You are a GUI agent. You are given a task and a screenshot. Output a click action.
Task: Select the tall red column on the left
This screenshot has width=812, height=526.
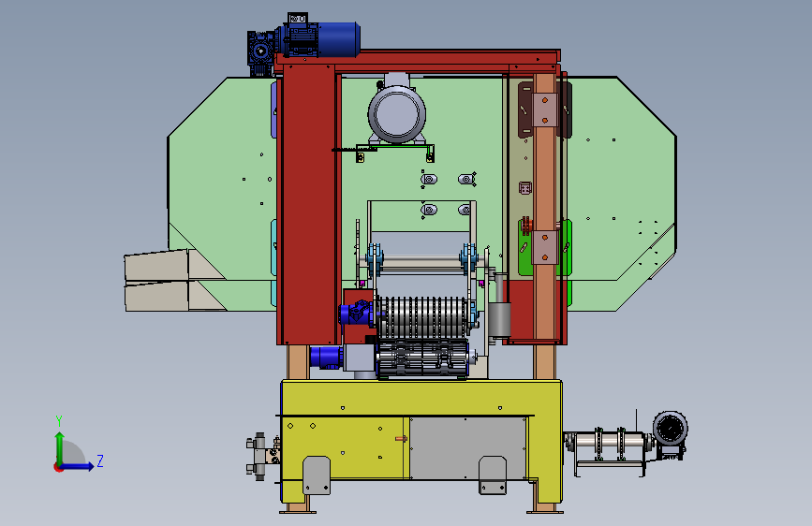click(x=307, y=204)
